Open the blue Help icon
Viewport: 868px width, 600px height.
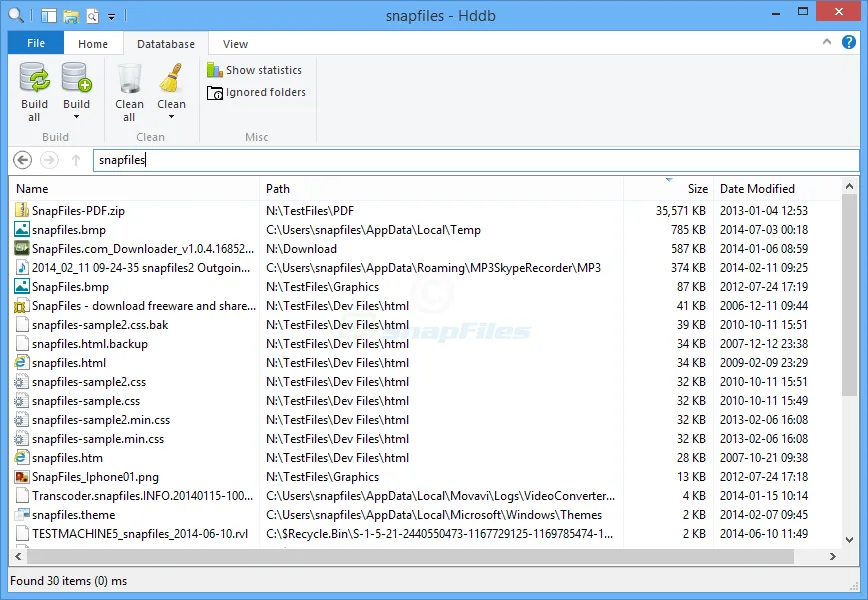(x=849, y=42)
